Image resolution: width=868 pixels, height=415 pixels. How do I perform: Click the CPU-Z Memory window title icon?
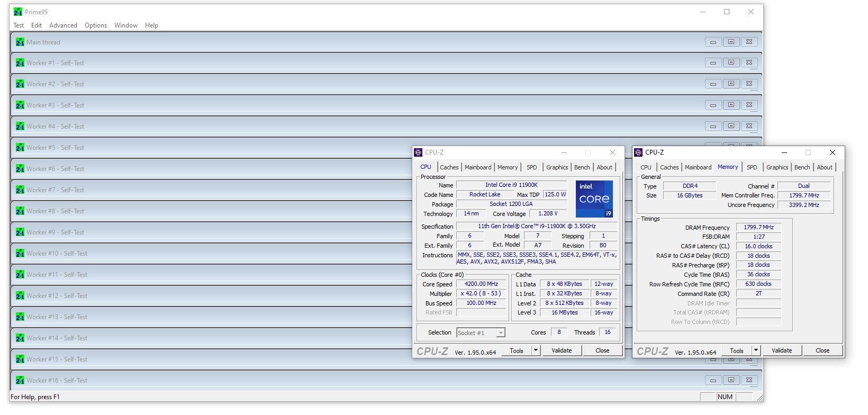click(638, 152)
